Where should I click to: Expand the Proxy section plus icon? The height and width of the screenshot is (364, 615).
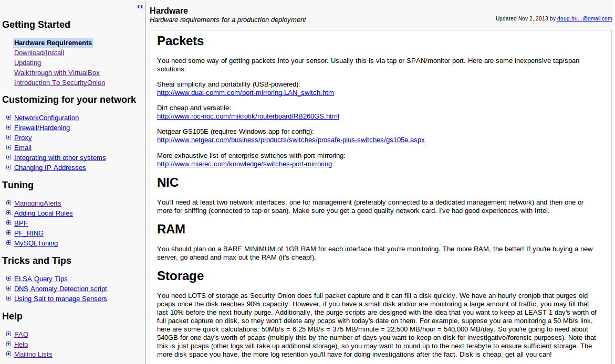click(x=8, y=137)
